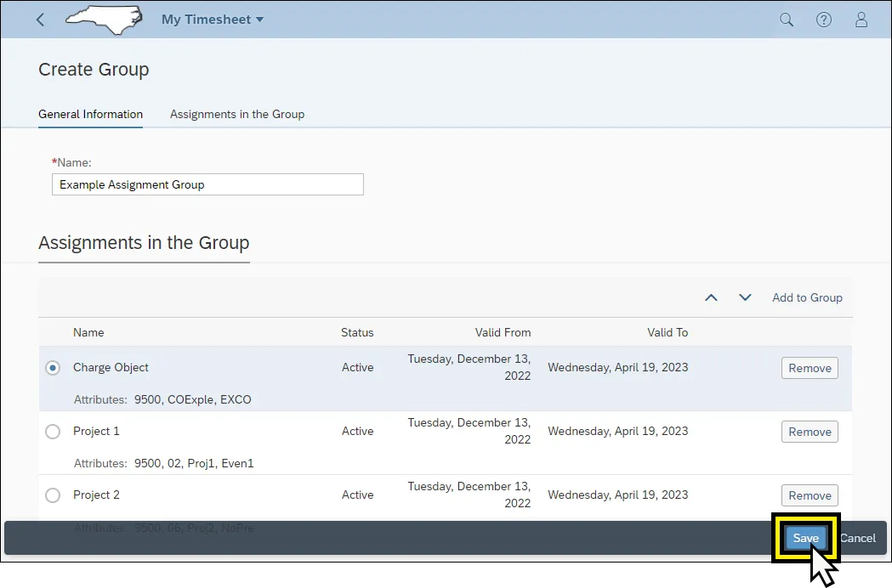This screenshot has width=892, height=588.
Task: Remove the Charge Object assignment
Action: point(810,368)
